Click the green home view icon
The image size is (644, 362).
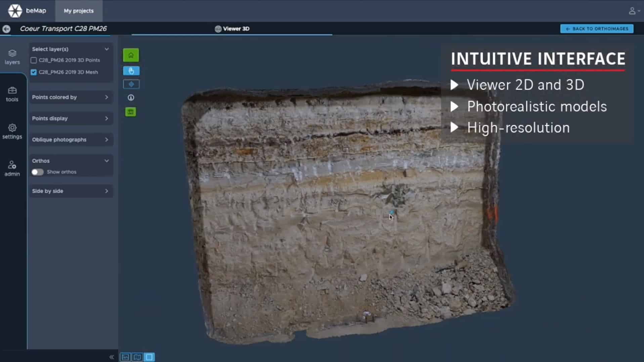coord(131,55)
